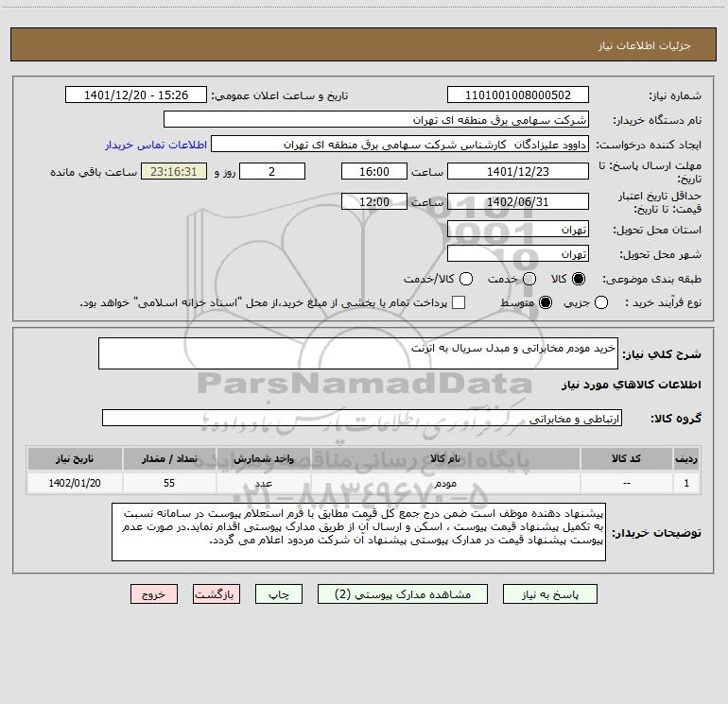Screen dimensions: 728x704
Task: Click the تعداد / مقدار column header
Action: click(x=169, y=458)
